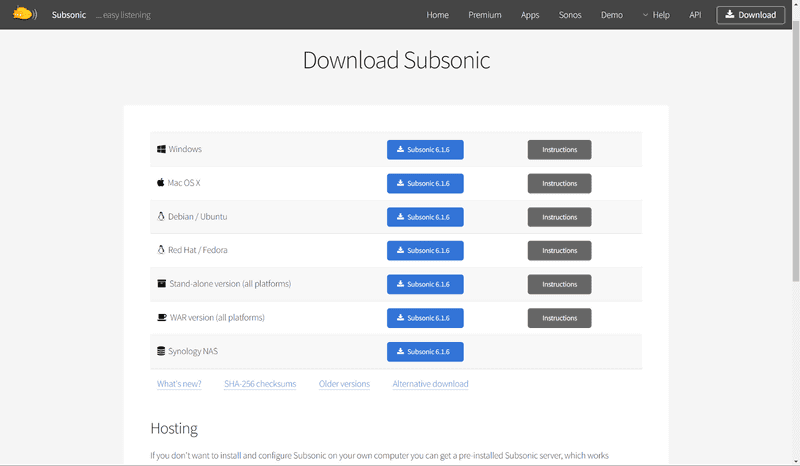Image resolution: width=800 pixels, height=466 pixels.
Task: Open the Sonos page
Action: (570, 15)
